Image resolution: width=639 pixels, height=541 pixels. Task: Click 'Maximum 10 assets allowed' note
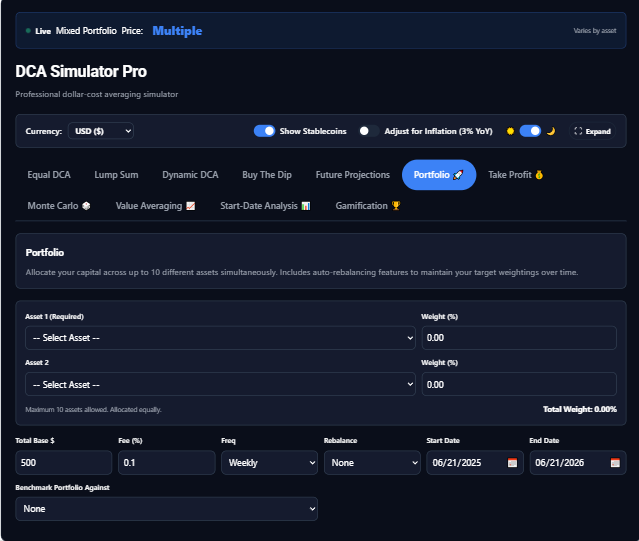coord(93,409)
